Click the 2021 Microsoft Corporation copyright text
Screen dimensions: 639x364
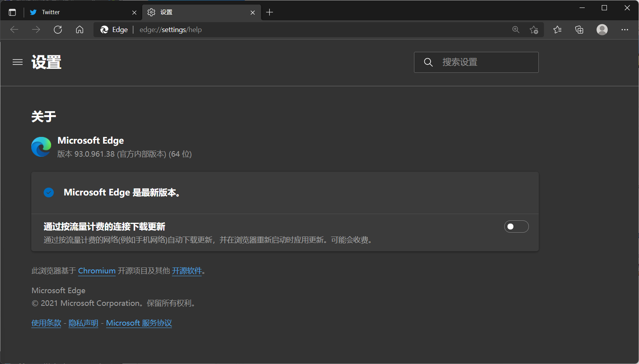[114, 303]
